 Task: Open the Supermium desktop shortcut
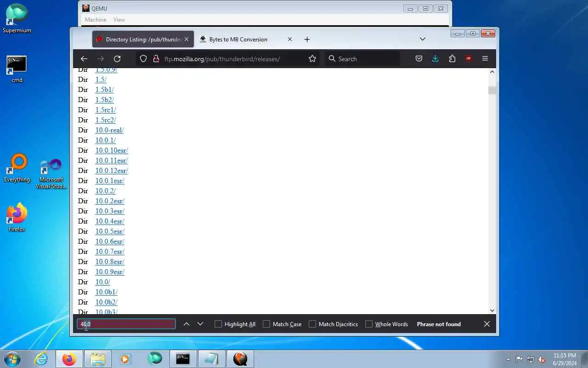pos(17,19)
